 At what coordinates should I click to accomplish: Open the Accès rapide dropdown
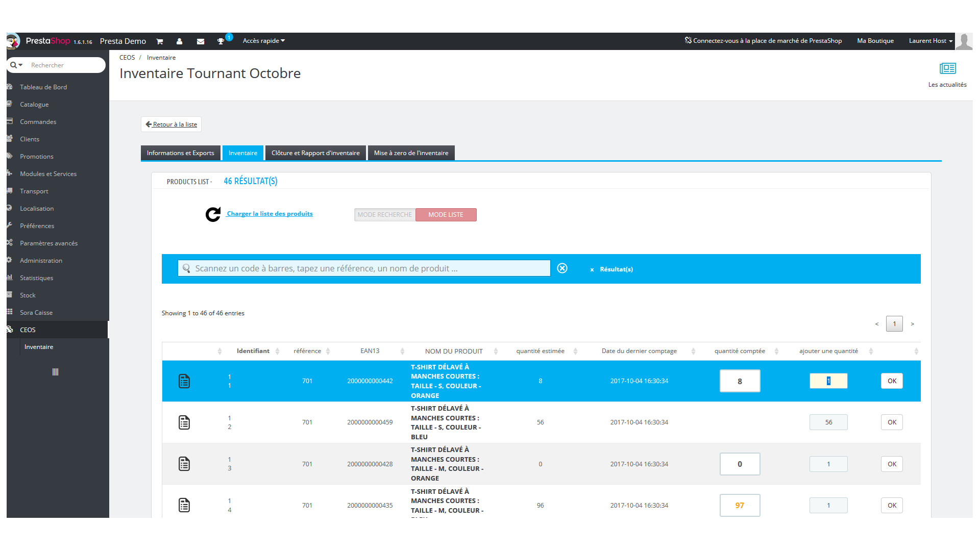263,41
